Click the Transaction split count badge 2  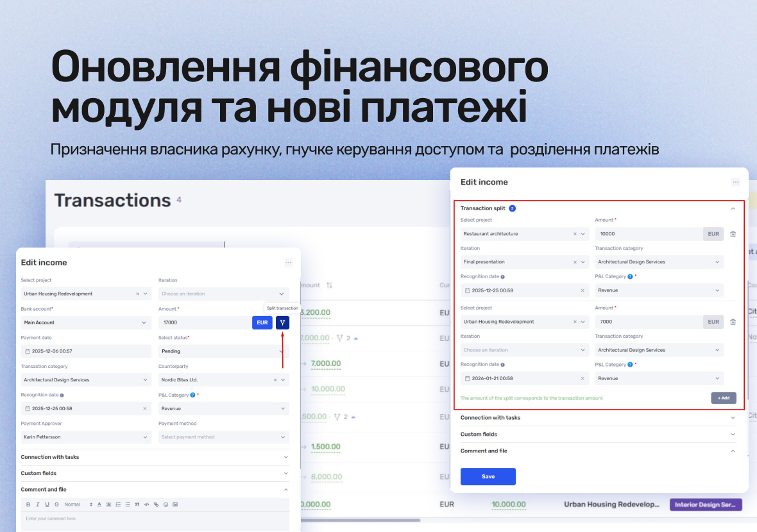point(512,208)
